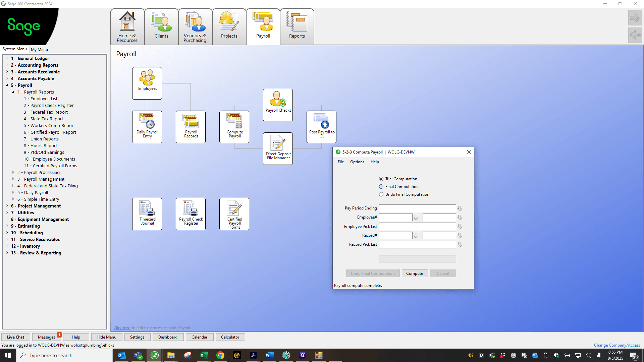Click the volume icon in system tray

tap(588, 355)
